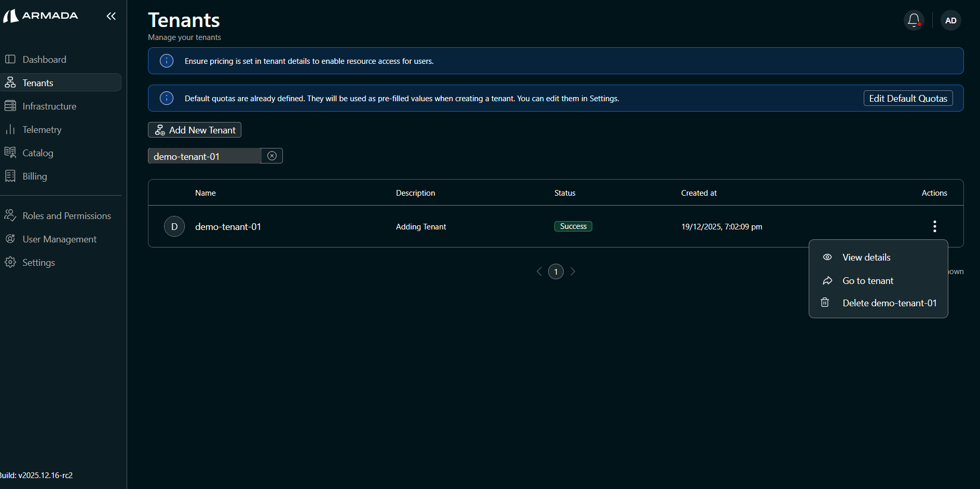The height and width of the screenshot is (489, 980).
Task: Open the Billing section
Action: click(x=34, y=176)
